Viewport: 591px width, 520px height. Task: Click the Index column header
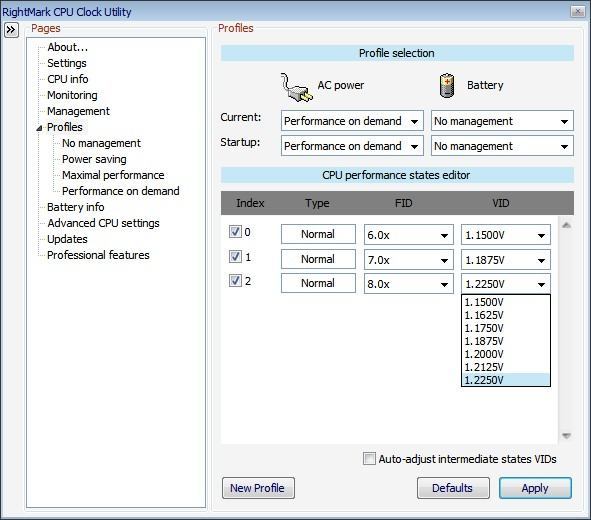coord(250,203)
